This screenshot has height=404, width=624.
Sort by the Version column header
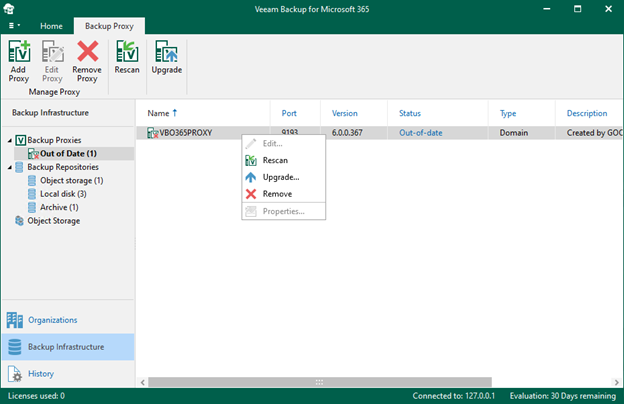[x=345, y=113]
